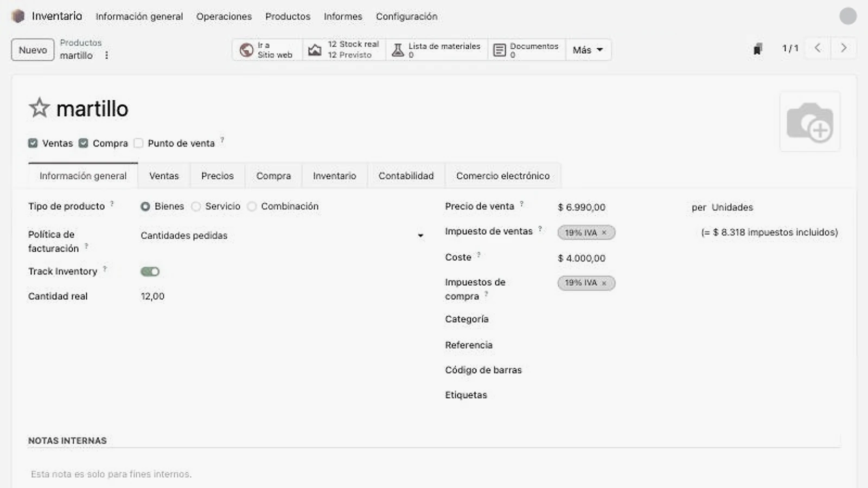The width and height of the screenshot is (868, 488).
Task: Open the Productos menu
Action: click(288, 16)
